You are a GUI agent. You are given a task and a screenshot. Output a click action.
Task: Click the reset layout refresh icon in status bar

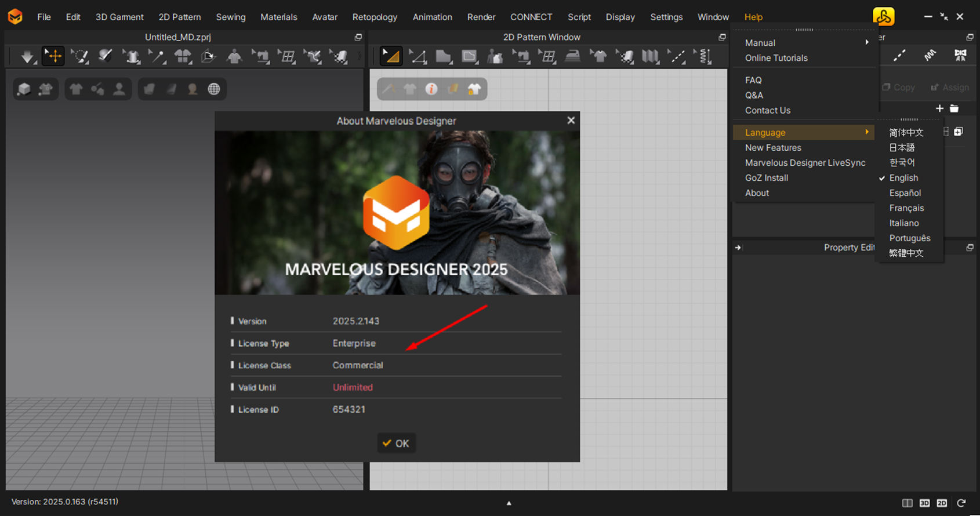pyautogui.click(x=961, y=503)
